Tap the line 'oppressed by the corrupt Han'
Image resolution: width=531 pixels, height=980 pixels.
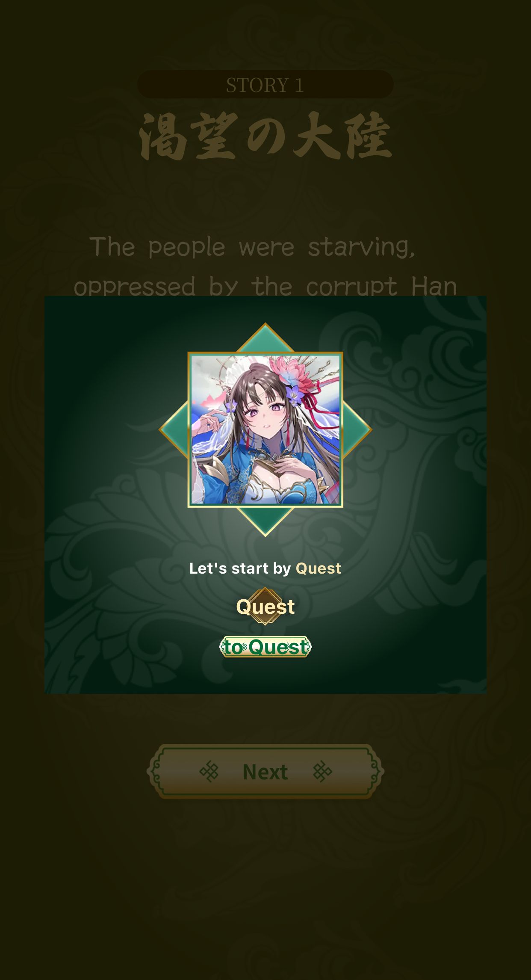click(265, 286)
